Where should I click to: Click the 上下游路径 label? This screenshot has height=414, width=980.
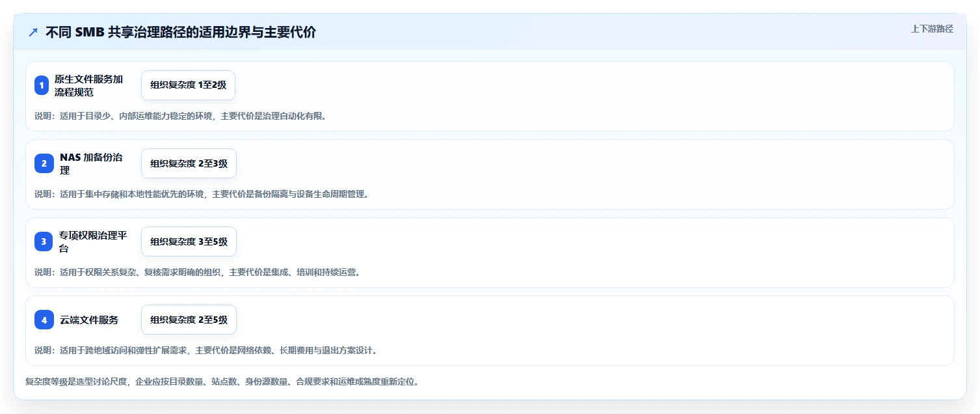[x=932, y=29]
